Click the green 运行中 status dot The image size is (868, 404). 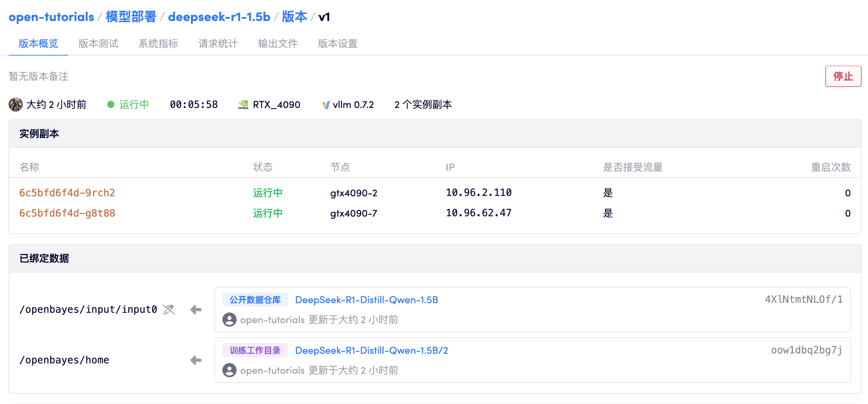pos(111,104)
